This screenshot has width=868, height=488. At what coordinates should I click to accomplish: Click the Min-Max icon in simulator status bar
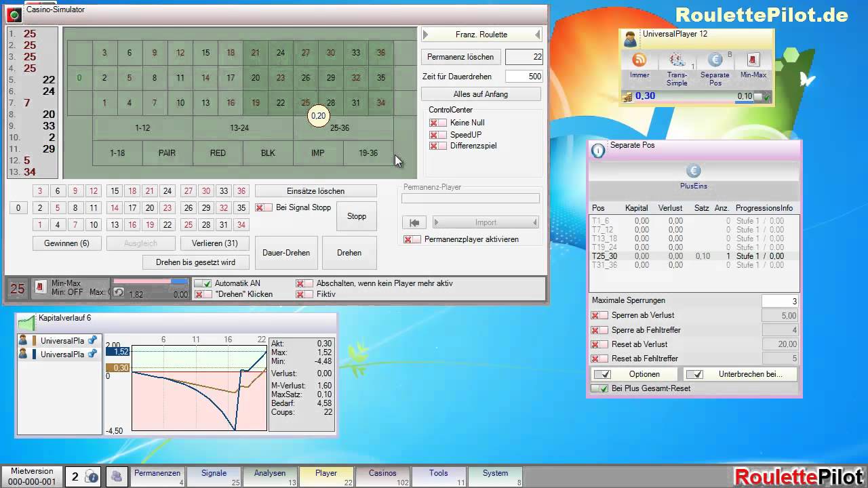click(x=41, y=287)
